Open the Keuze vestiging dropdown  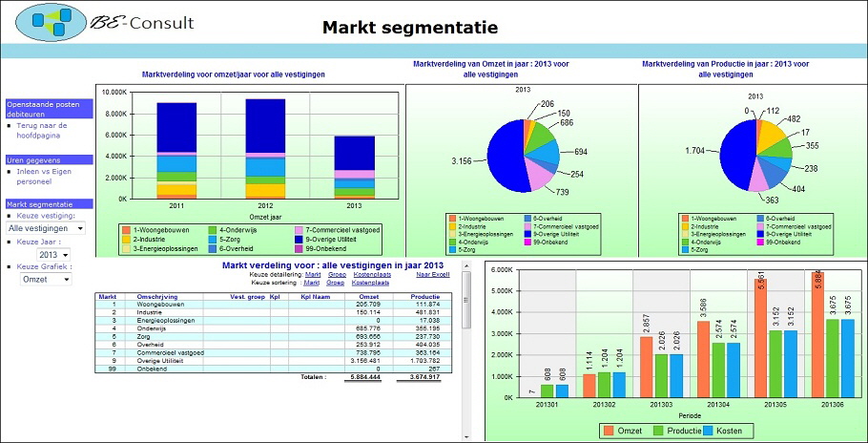[x=45, y=228]
